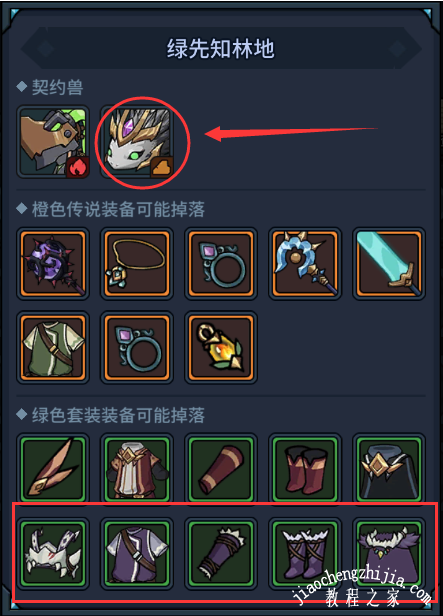
Task: Inspect the purple spiked mace drop
Action: pyautogui.click(x=53, y=264)
